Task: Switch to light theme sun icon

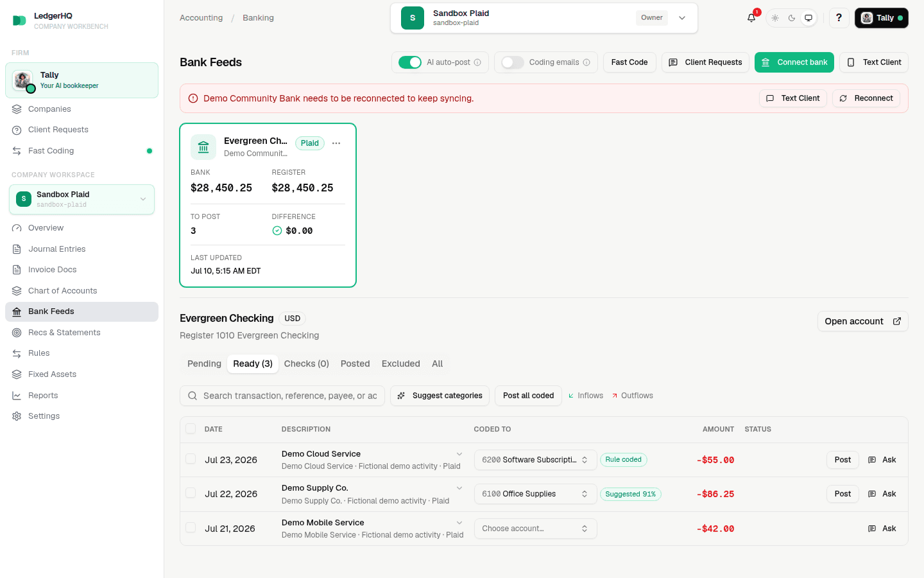Action: pyautogui.click(x=775, y=18)
